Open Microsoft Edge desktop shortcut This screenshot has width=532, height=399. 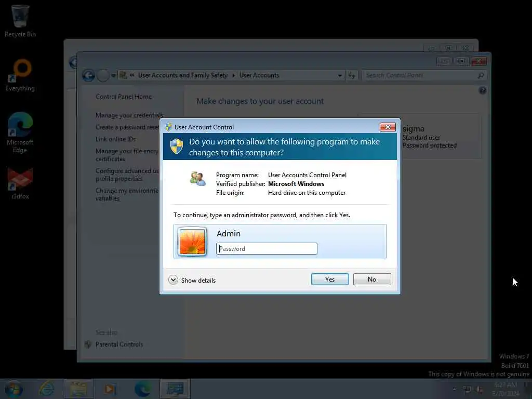click(20, 132)
